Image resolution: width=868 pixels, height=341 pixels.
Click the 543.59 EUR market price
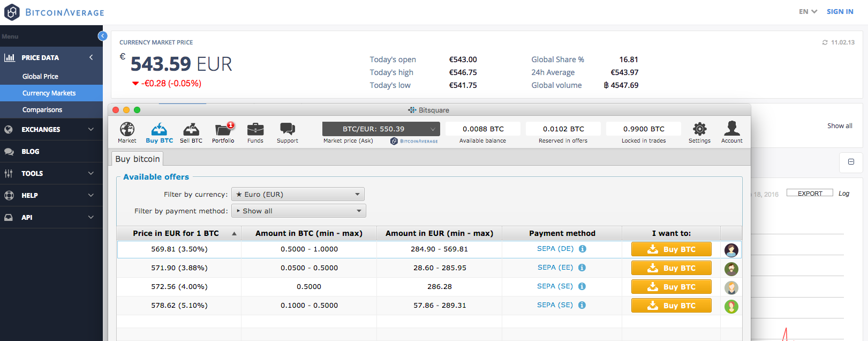[x=181, y=64]
